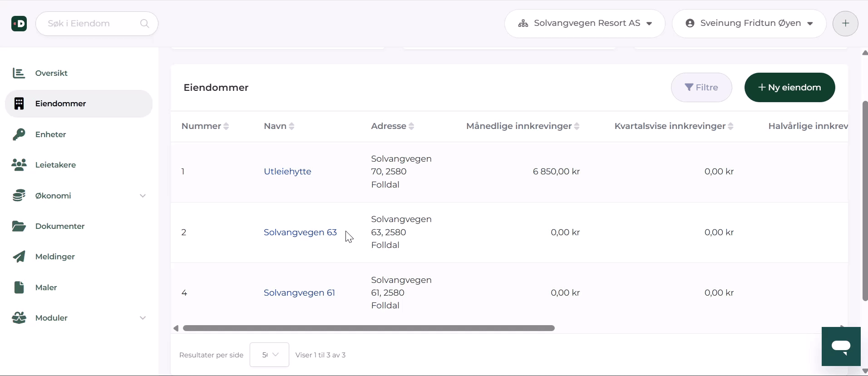Click the round plus button in the header
Image resolution: width=868 pixels, height=376 pixels.
[x=845, y=23]
